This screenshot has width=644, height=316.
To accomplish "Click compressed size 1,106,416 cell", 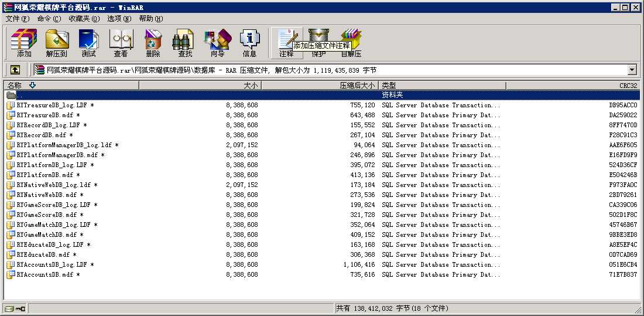I will coord(359,264).
